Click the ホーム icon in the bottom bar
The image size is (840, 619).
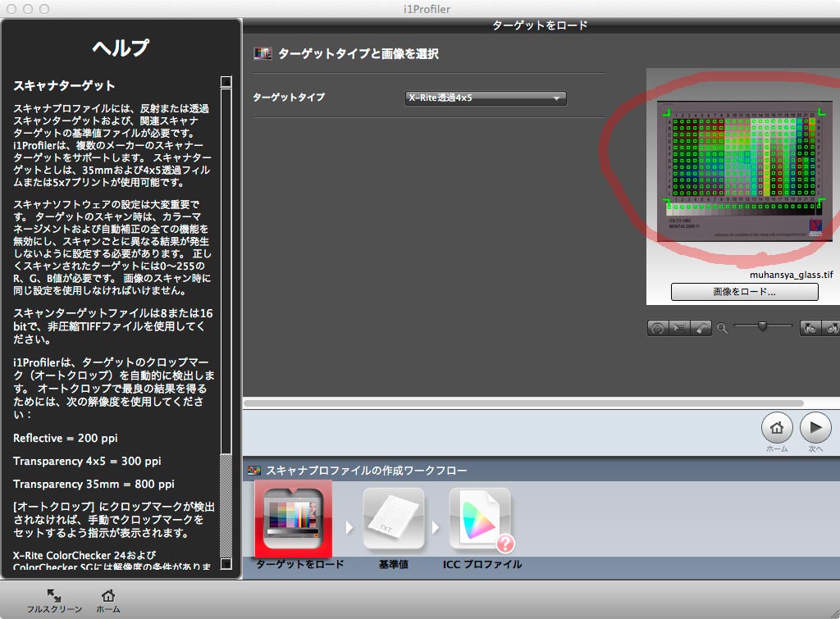pos(108,595)
